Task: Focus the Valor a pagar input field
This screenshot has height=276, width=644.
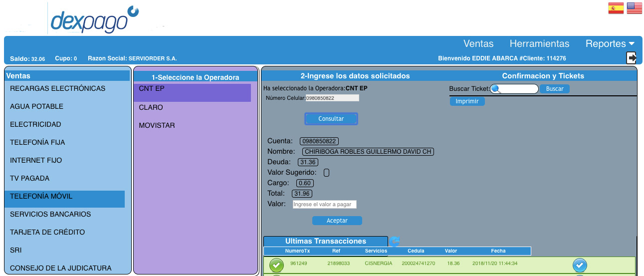Action: (324, 204)
